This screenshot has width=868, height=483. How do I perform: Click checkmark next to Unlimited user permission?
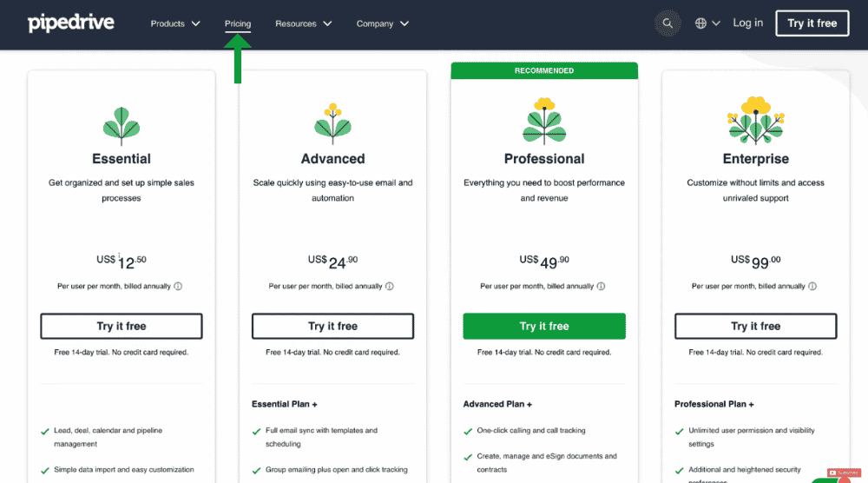[680, 432]
